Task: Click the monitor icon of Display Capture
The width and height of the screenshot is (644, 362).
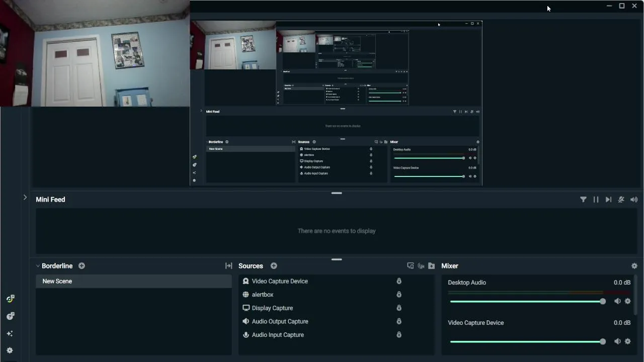Action: click(246, 308)
